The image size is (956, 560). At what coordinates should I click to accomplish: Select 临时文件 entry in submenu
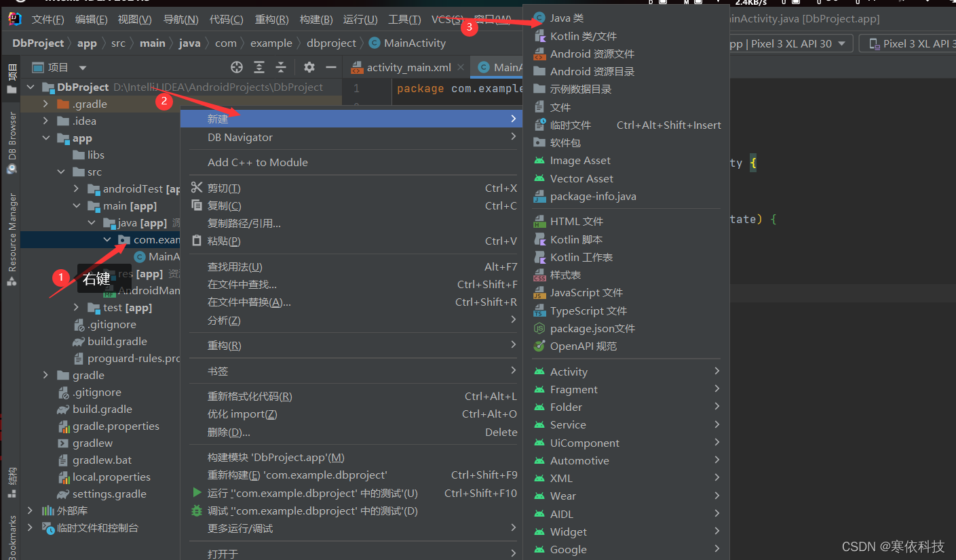pos(625,125)
